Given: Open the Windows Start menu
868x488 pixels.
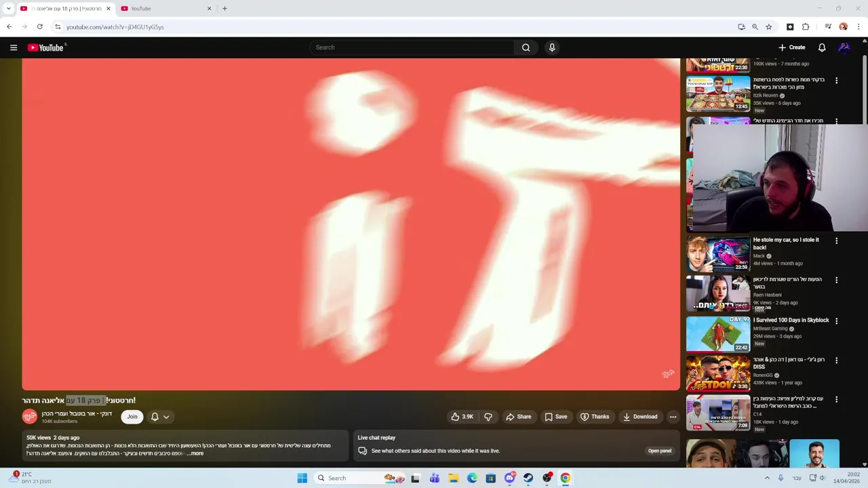Looking at the screenshot, I should coord(302,478).
